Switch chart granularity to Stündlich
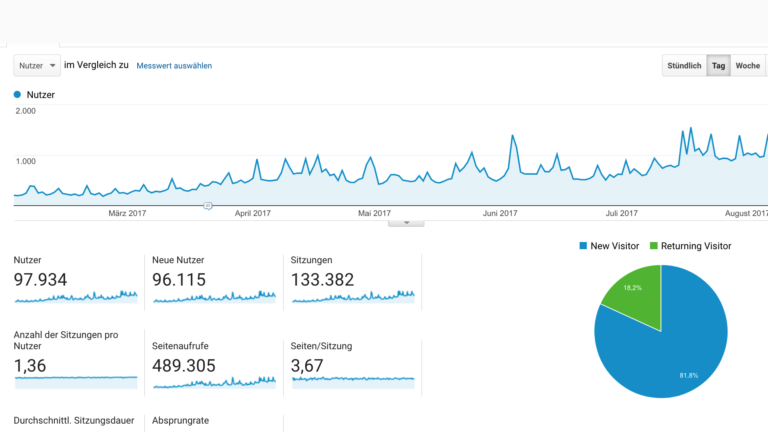Viewport: 768px width, 432px height. click(x=684, y=66)
